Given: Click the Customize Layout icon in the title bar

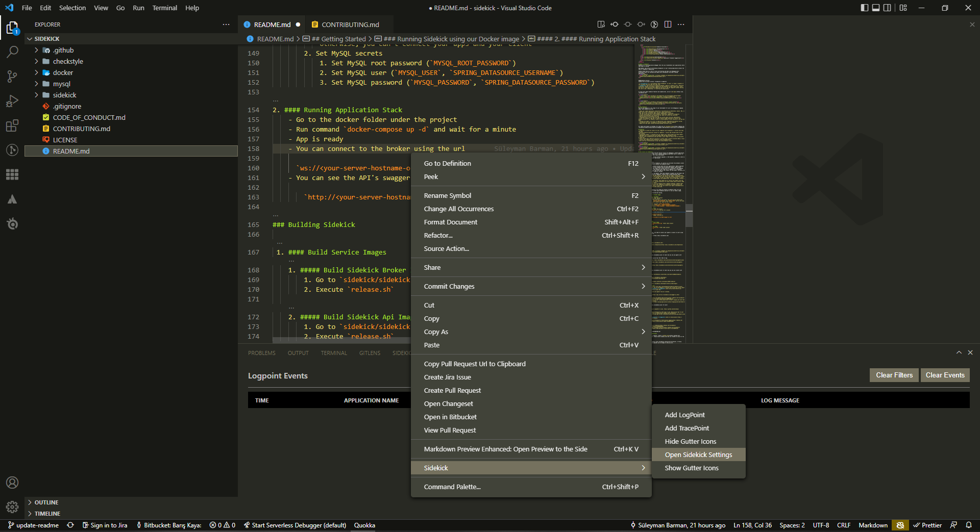Looking at the screenshot, I should [903, 8].
